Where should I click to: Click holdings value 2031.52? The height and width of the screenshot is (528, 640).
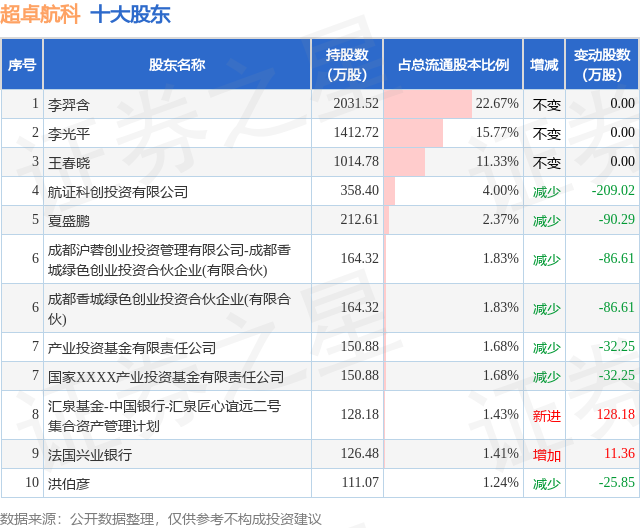pos(356,103)
